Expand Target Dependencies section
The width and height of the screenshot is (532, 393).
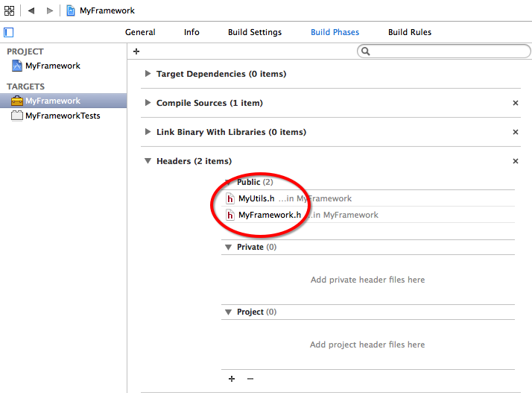click(x=148, y=74)
